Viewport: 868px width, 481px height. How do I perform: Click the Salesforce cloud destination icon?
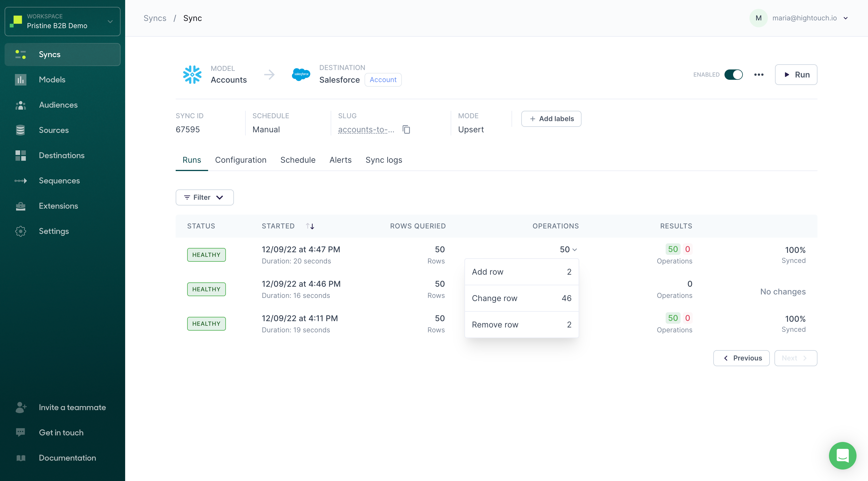tap(301, 74)
